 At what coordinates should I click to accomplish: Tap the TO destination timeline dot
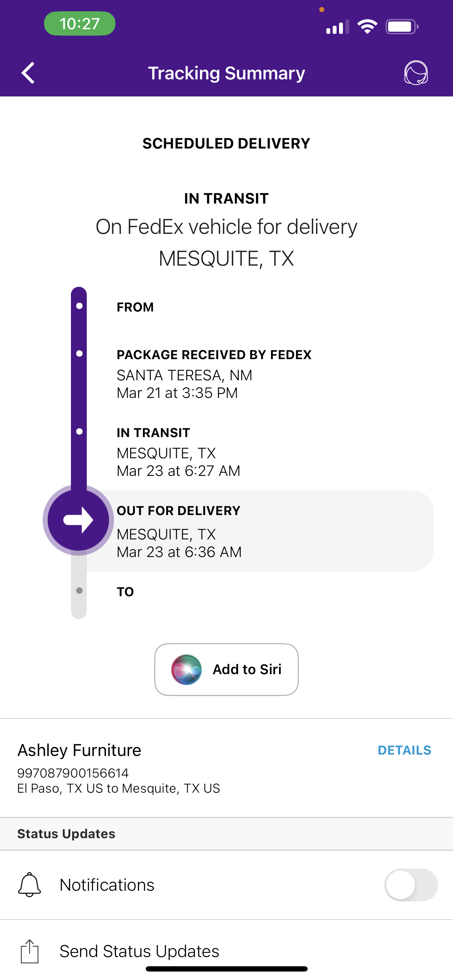(79, 591)
